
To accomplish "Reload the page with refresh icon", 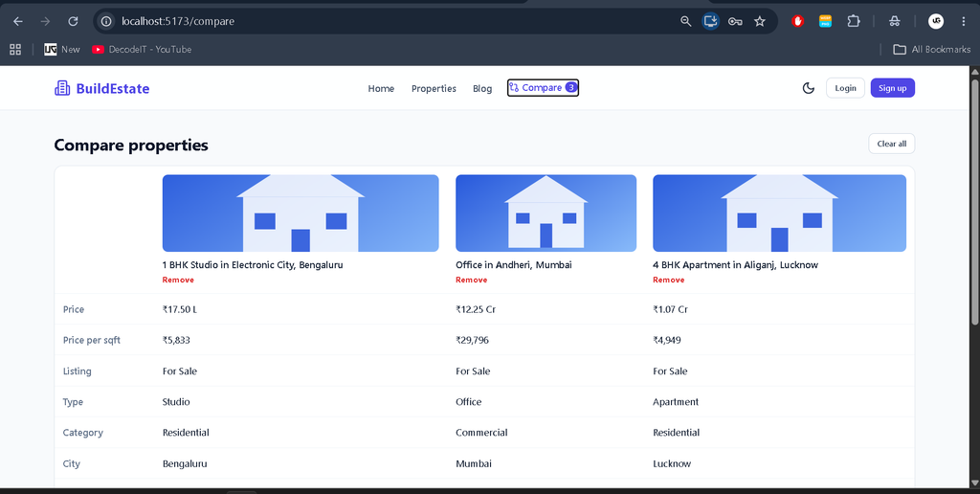I will coord(73,21).
